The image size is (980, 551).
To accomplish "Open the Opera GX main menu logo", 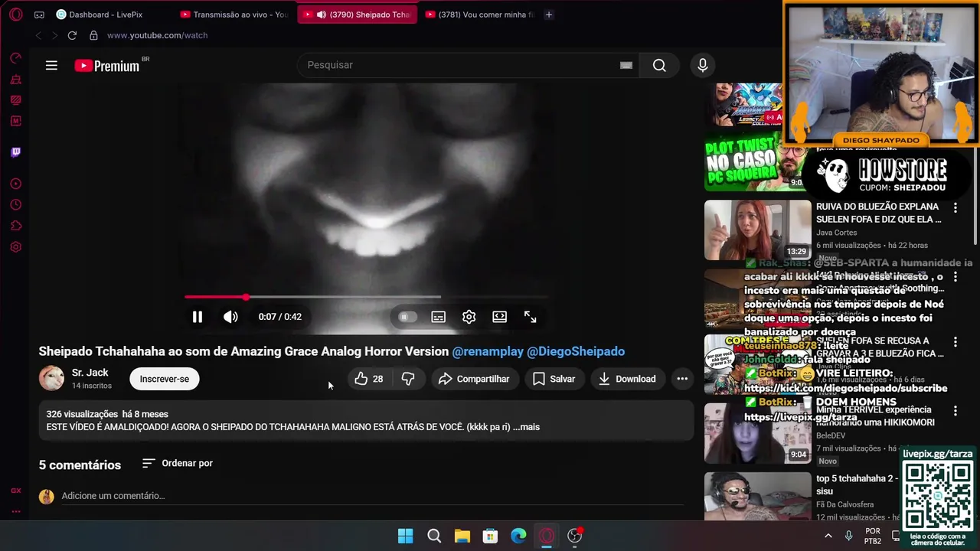I will coord(16,15).
